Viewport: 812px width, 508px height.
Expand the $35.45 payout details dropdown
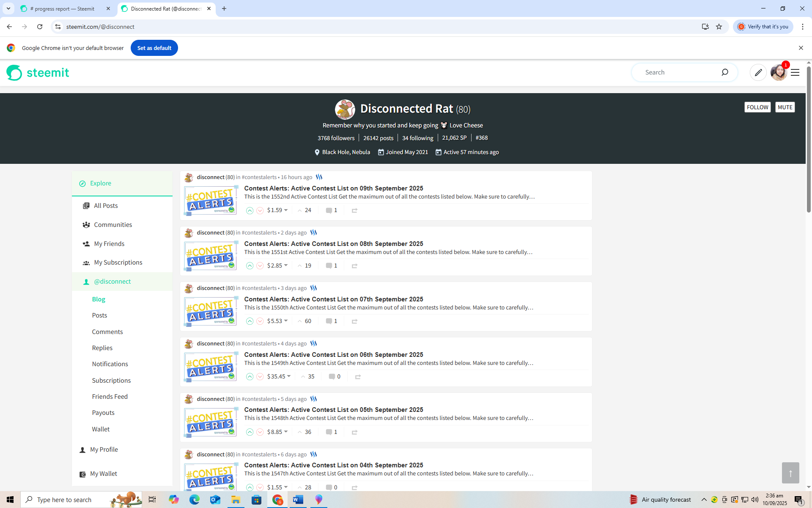point(289,376)
